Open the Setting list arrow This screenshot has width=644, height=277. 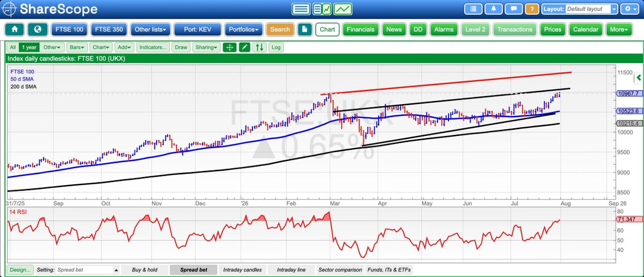tap(117, 270)
